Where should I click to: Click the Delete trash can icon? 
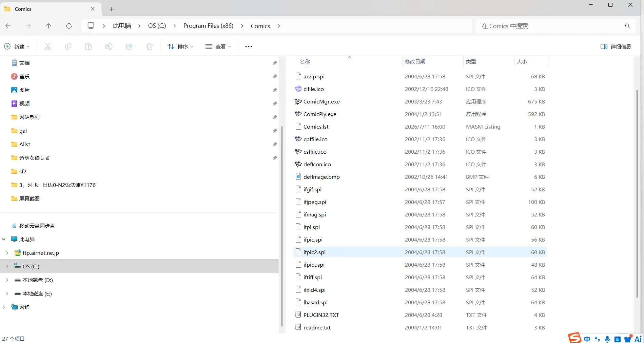(x=150, y=46)
